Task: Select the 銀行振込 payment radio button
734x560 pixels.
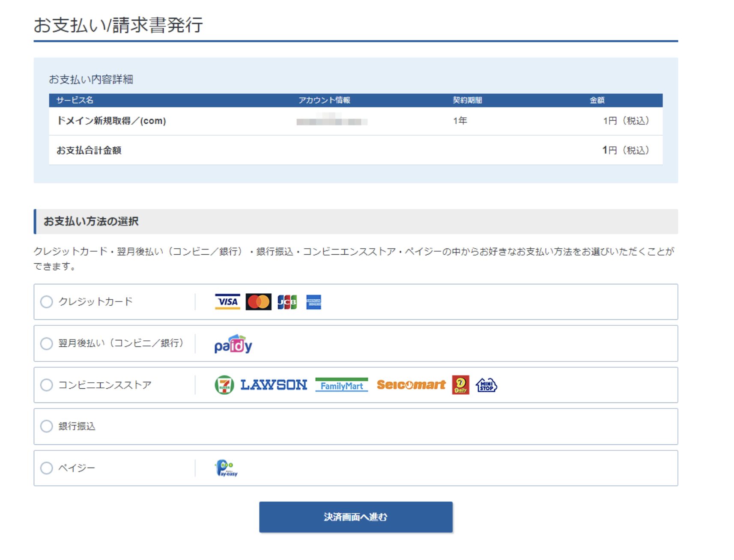Action: point(46,426)
